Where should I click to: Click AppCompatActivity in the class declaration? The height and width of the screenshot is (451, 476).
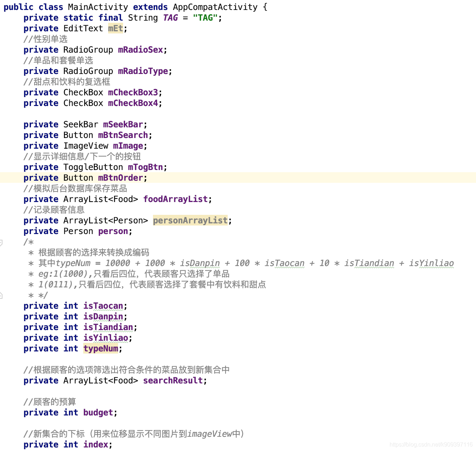point(215,7)
